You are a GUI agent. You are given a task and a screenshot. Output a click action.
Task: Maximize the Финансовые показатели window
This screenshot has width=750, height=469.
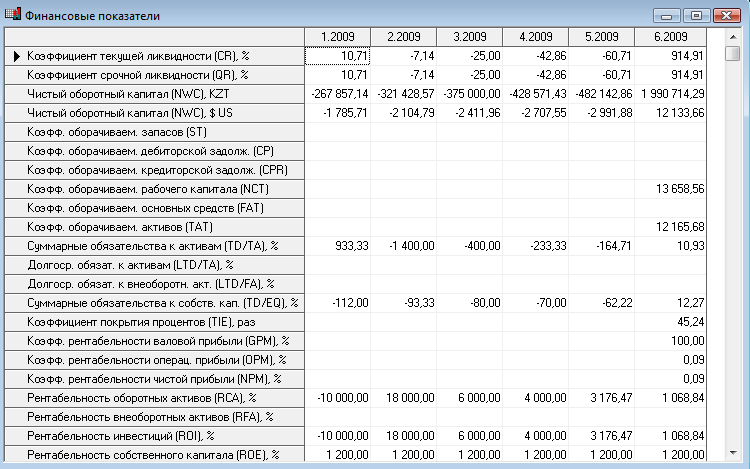696,15
